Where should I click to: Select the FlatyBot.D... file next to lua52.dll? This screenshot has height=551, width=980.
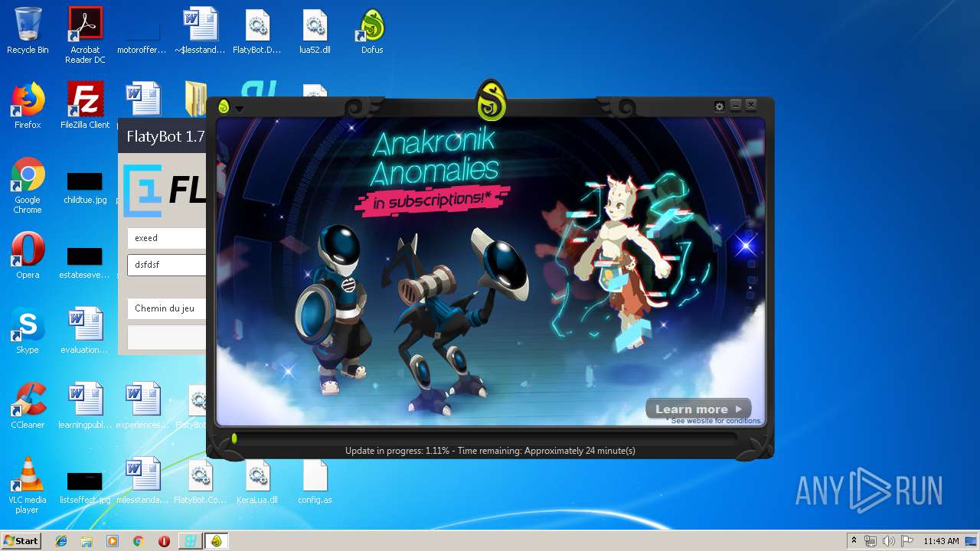[x=257, y=31]
